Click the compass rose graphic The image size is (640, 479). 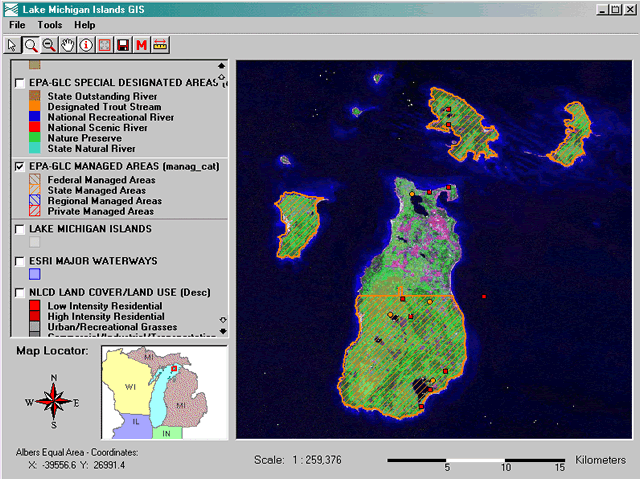point(53,401)
